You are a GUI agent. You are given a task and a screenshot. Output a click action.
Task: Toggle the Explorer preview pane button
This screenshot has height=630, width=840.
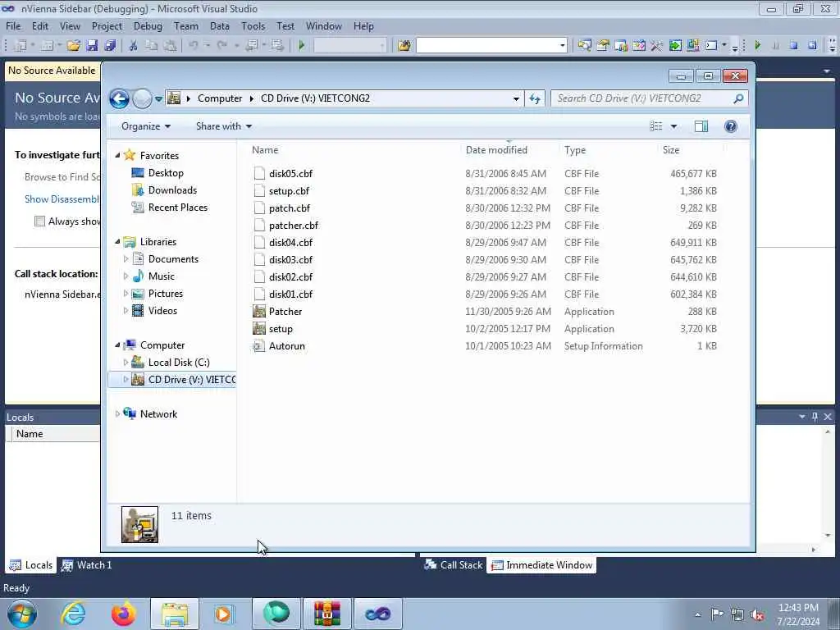(x=701, y=126)
